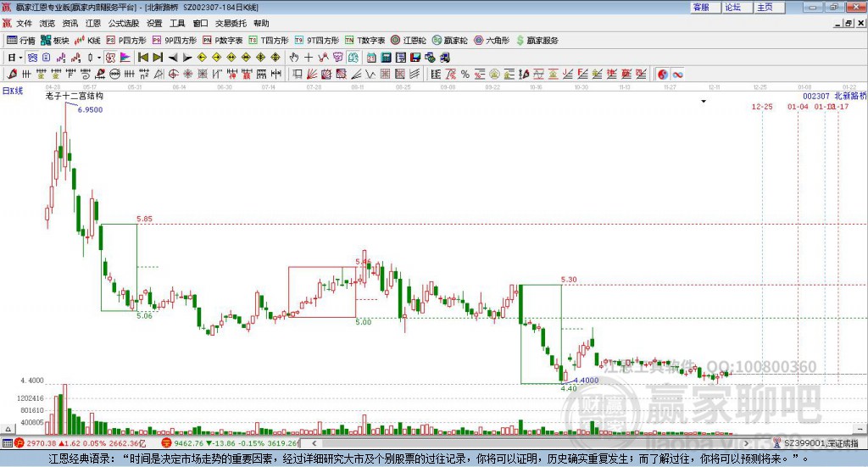
Task: Click the 深 index 9462.76 status entry
Action: [231, 443]
